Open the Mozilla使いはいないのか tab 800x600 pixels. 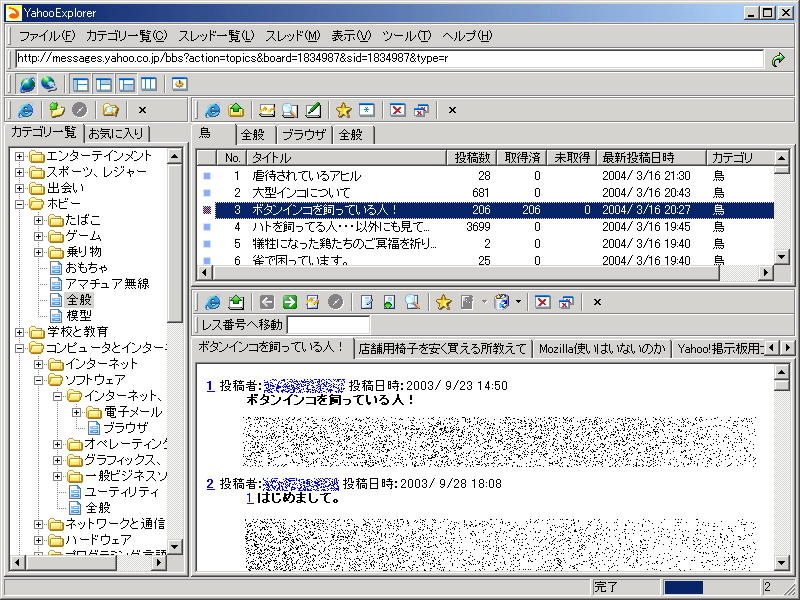click(602, 349)
